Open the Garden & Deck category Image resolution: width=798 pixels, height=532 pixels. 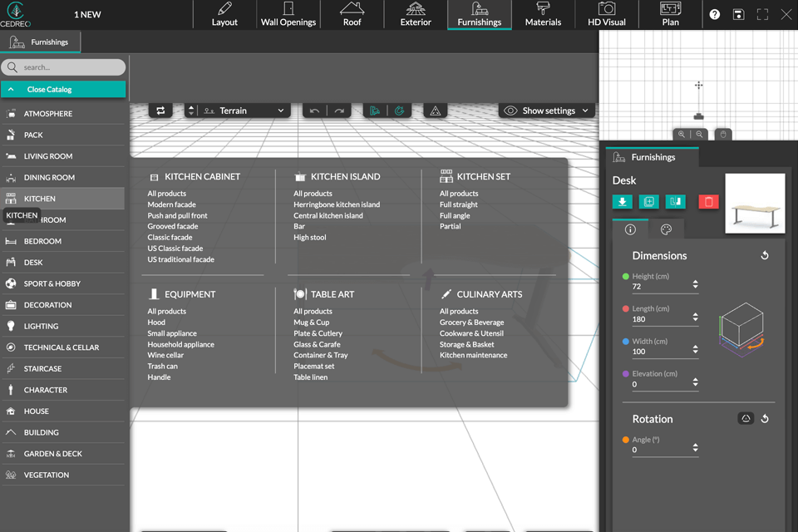click(x=63, y=454)
